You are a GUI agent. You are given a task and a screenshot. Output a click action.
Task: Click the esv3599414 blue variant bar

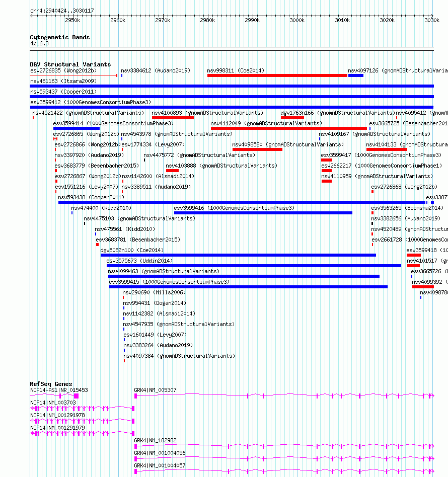pyautogui.click(x=76, y=128)
